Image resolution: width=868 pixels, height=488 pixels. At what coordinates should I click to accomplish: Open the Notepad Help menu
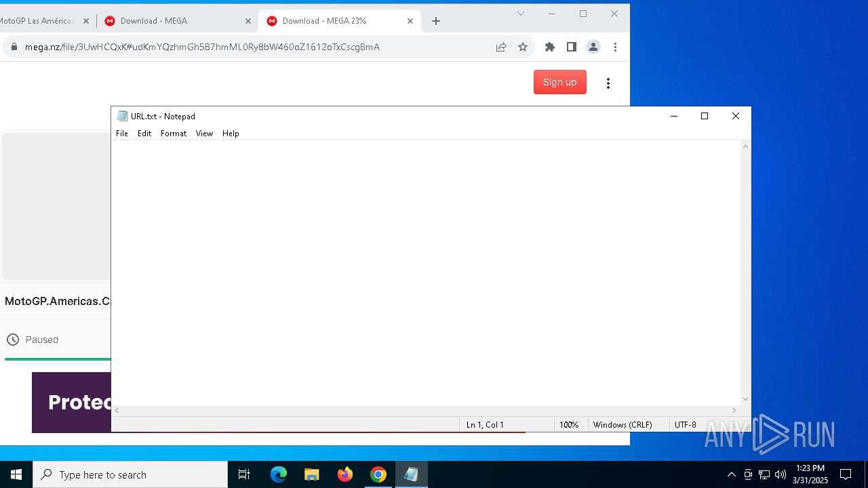click(231, 134)
